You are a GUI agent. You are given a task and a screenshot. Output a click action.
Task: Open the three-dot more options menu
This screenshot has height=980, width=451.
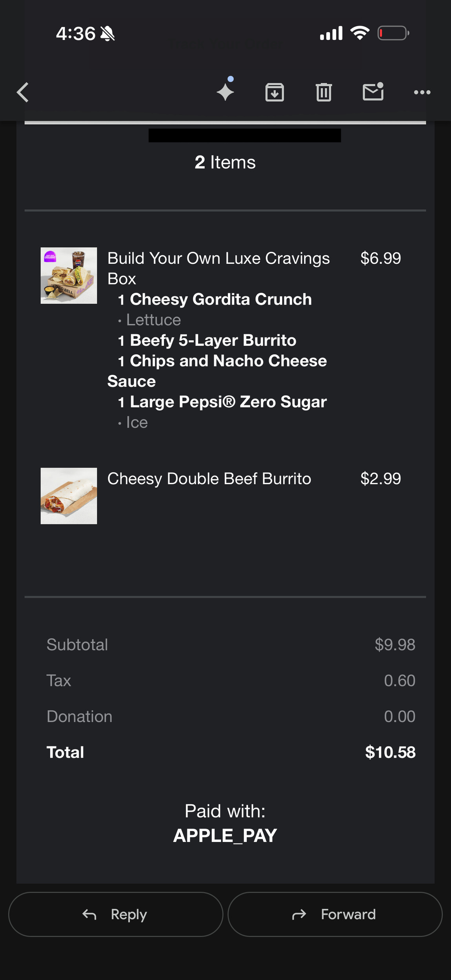tap(422, 93)
